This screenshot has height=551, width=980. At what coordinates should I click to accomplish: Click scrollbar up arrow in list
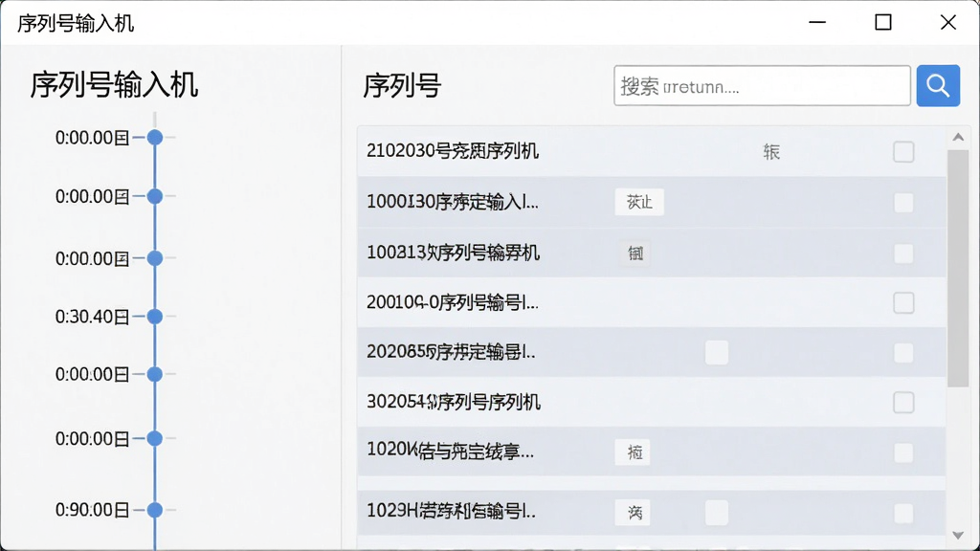[958, 137]
